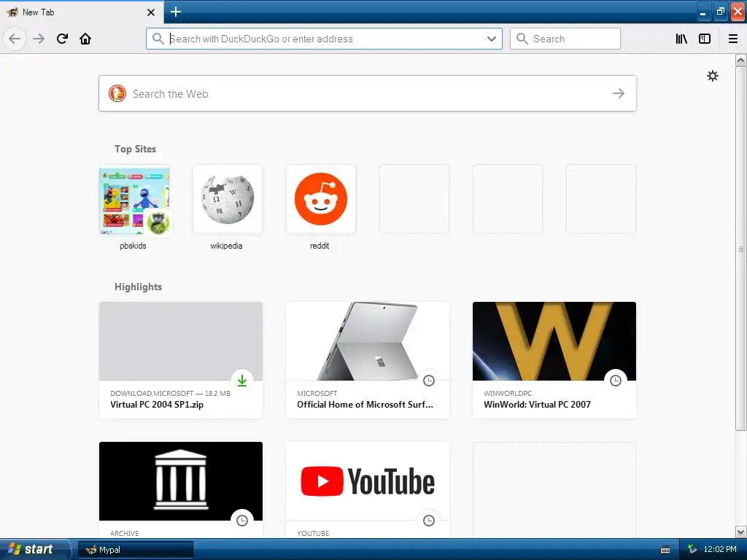This screenshot has width=747, height=560.
Task: Open Official Home of Microsoft Surface card
Action: pyautogui.click(x=368, y=360)
